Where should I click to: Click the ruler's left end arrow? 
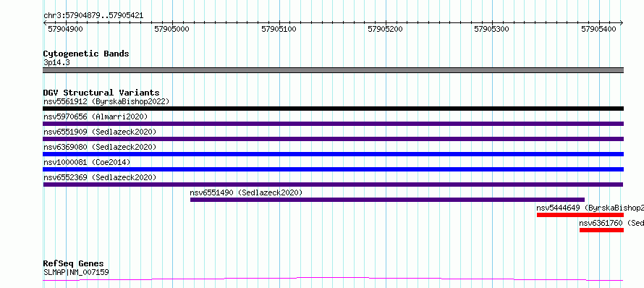[45, 23]
